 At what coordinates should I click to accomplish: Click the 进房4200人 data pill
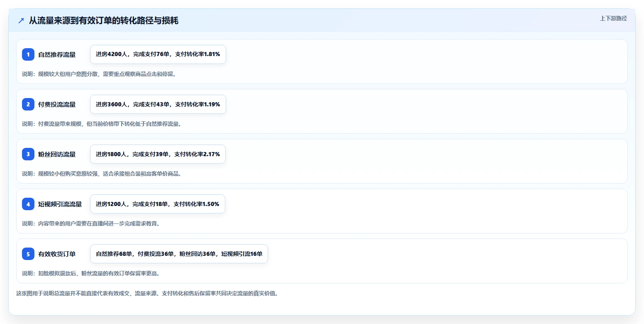point(158,54)
